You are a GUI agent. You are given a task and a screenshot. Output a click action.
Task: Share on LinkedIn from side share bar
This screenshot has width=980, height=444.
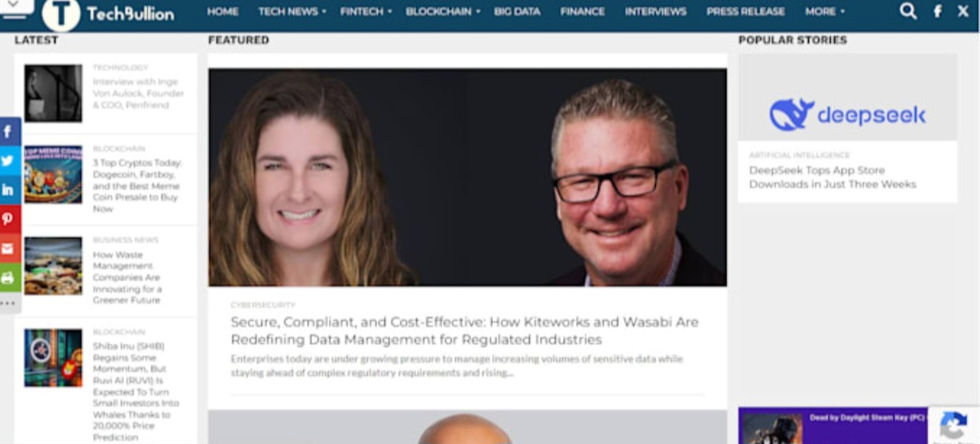tap(10, 191)
